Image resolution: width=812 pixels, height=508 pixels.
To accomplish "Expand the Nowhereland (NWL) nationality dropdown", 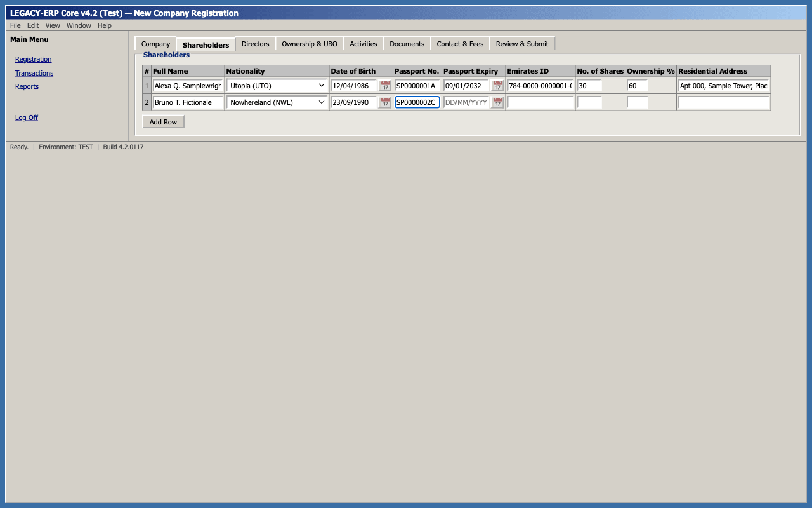I will click(277, 102).
